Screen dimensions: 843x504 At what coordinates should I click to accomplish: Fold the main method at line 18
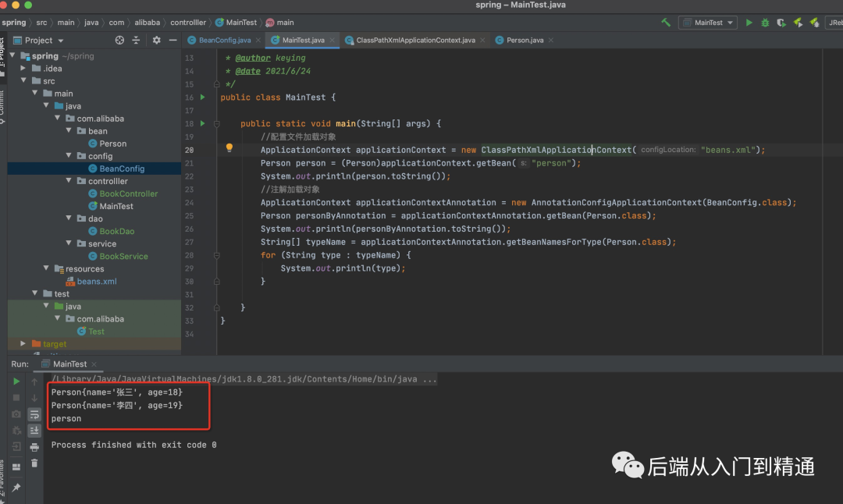tap(217, 123)
